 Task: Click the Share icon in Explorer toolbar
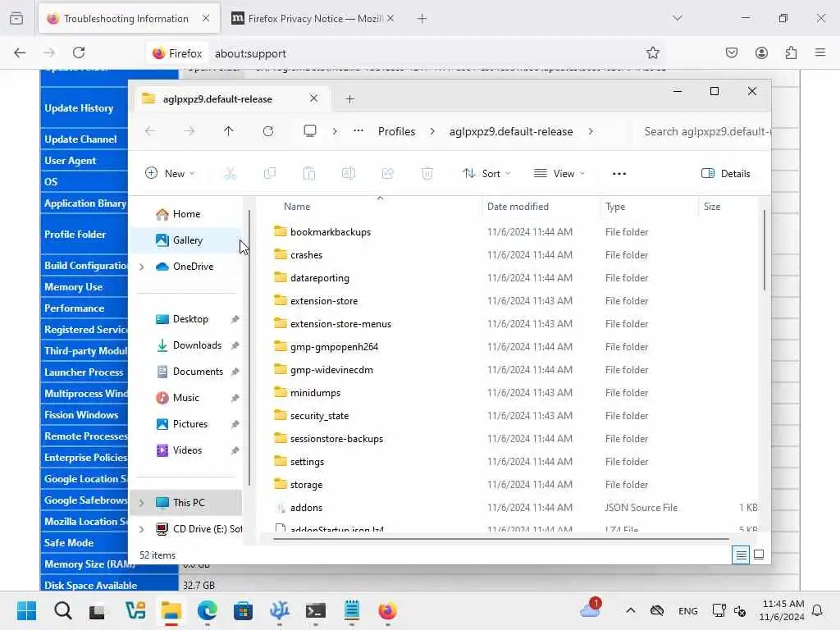(x=388, y=174)
